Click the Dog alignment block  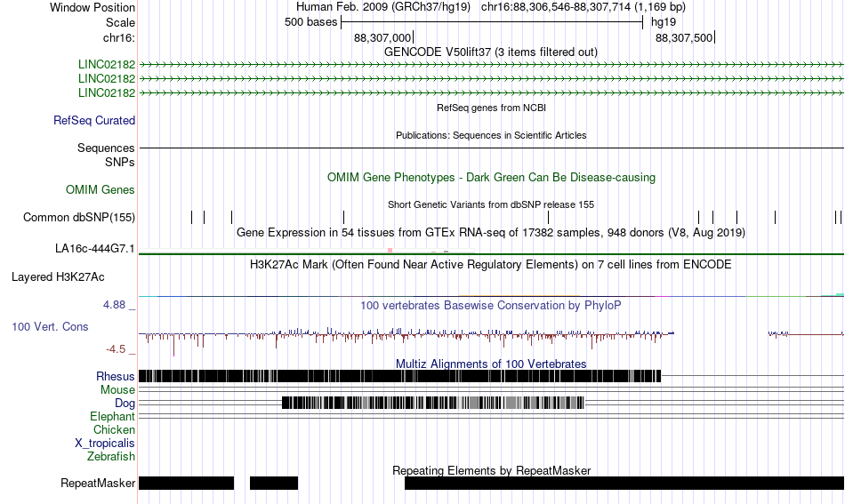click(433, 403)
